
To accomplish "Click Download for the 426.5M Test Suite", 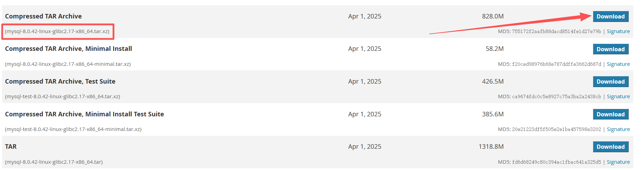I will pyautogui.click(x=611, y=82).
